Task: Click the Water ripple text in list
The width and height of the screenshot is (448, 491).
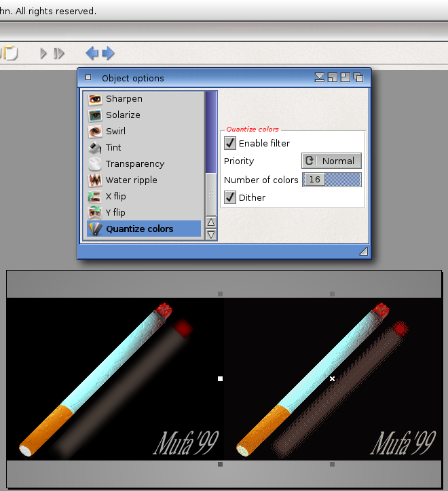Action: [x=132, y=180]
